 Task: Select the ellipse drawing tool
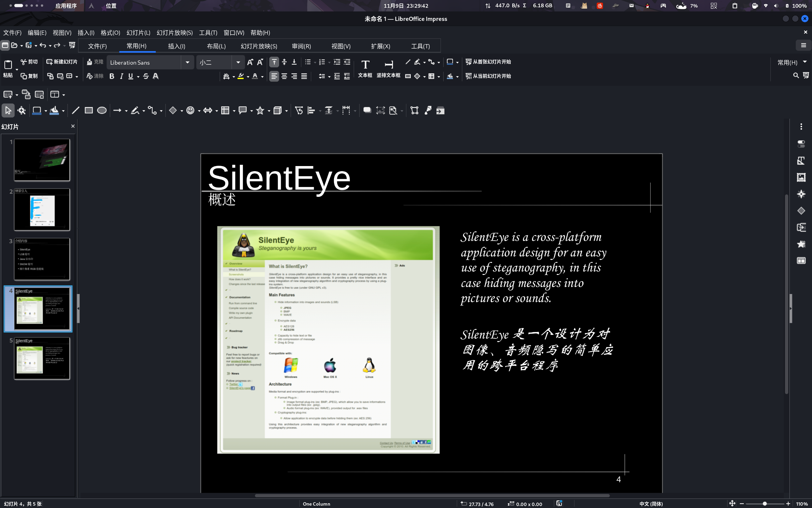click(x=102, y=110)
